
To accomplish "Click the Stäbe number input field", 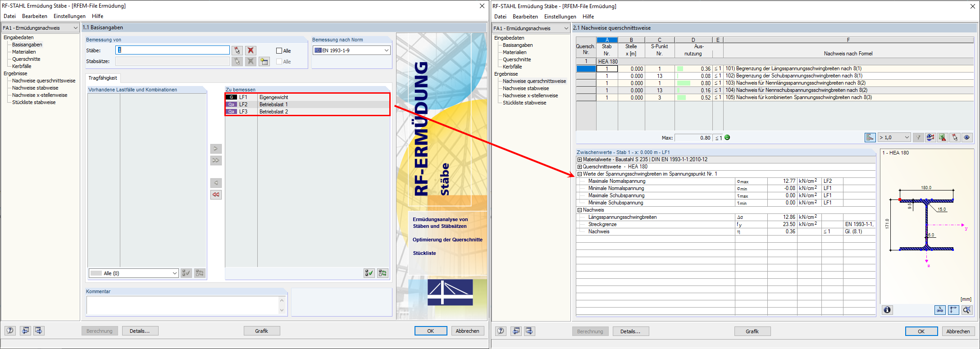I will pos(173,50).
